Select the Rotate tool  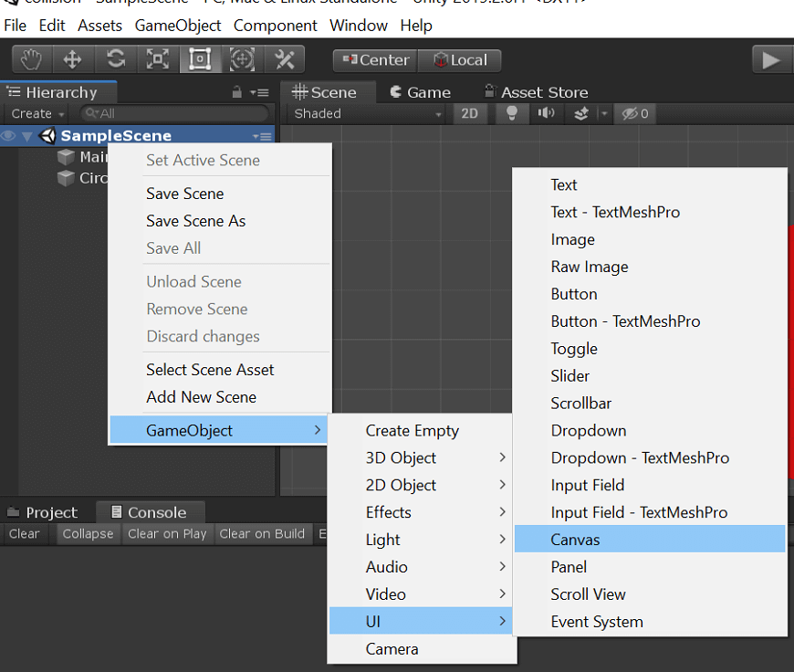(115, 58)
